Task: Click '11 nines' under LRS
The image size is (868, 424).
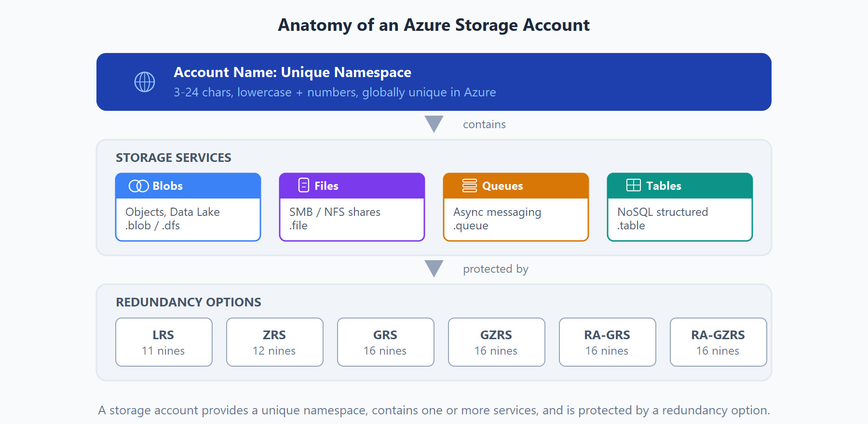Action: (163, 351)
